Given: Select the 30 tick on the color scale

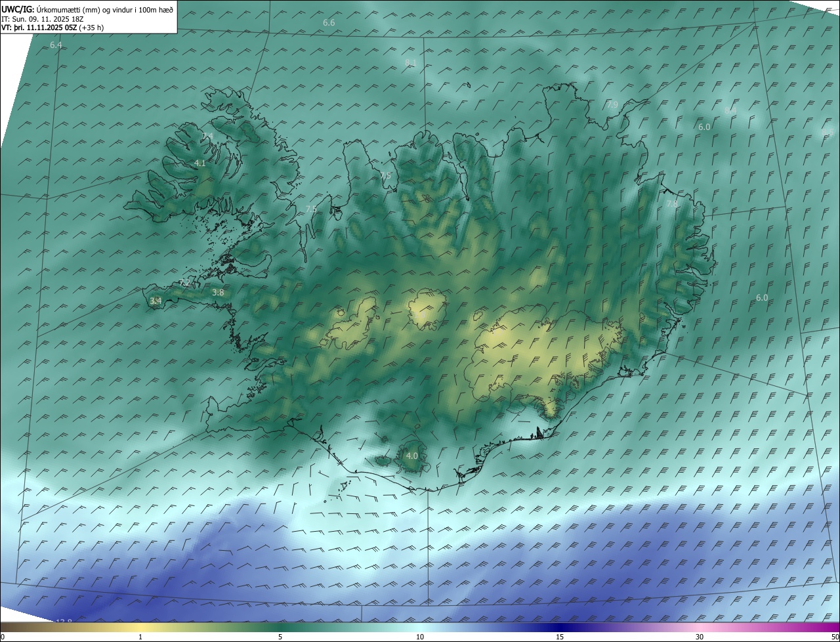Looking at the screenshot, I should pos(700,637).
